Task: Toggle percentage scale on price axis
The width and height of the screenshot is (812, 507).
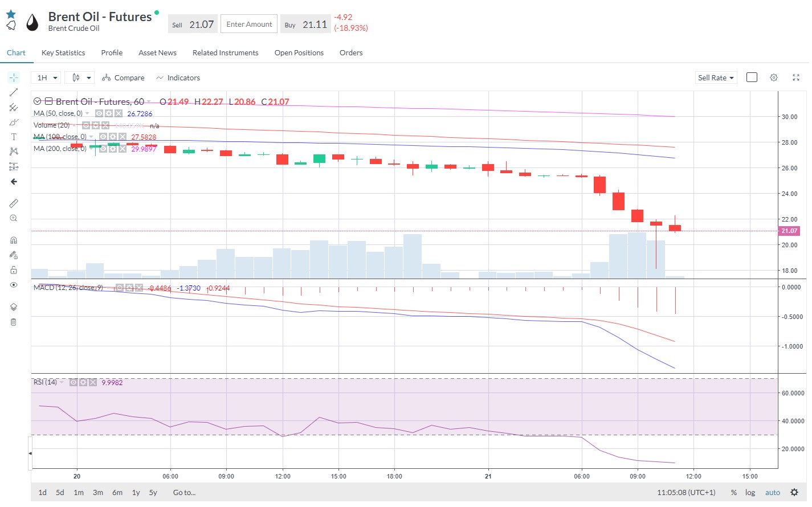Action: [734, 493]
